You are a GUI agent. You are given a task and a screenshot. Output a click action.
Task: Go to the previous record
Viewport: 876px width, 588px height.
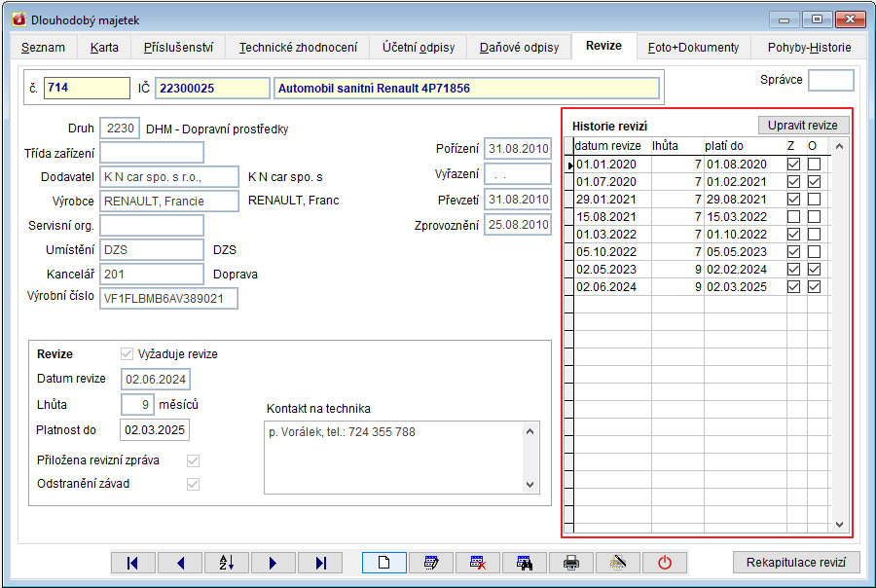(180, 563)
